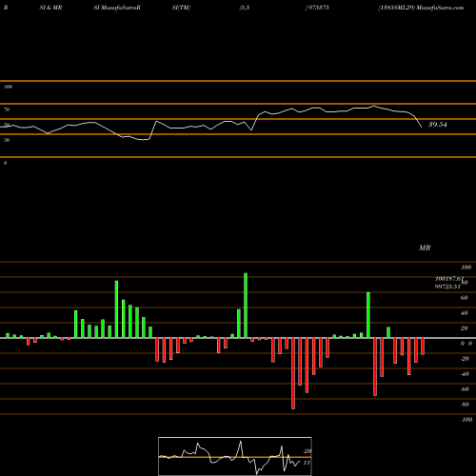Click the 'SI & MR' header text
476x476 pixels.
(50, 8)
